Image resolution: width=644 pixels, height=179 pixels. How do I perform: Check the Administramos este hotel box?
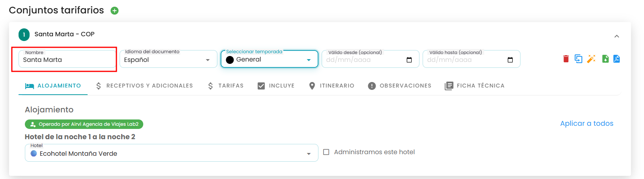[326, 152]
